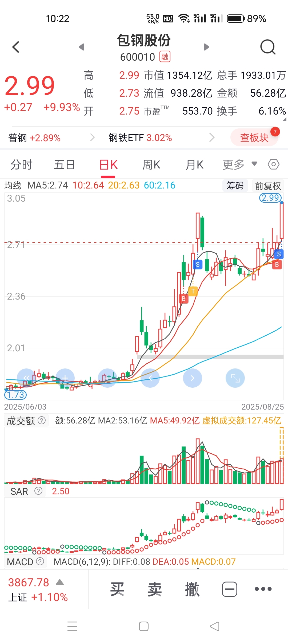Switch to 五日 tab
Screen dimensions: 288x644
coord(65,164)
